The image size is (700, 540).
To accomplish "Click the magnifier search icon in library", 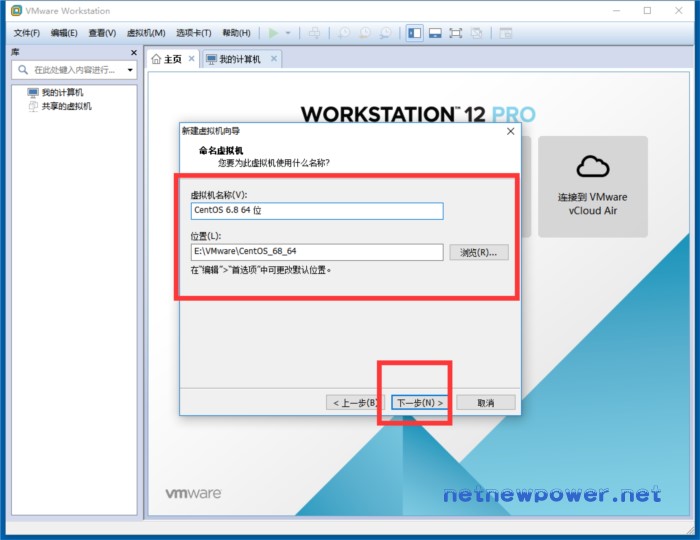I will 23,70.
